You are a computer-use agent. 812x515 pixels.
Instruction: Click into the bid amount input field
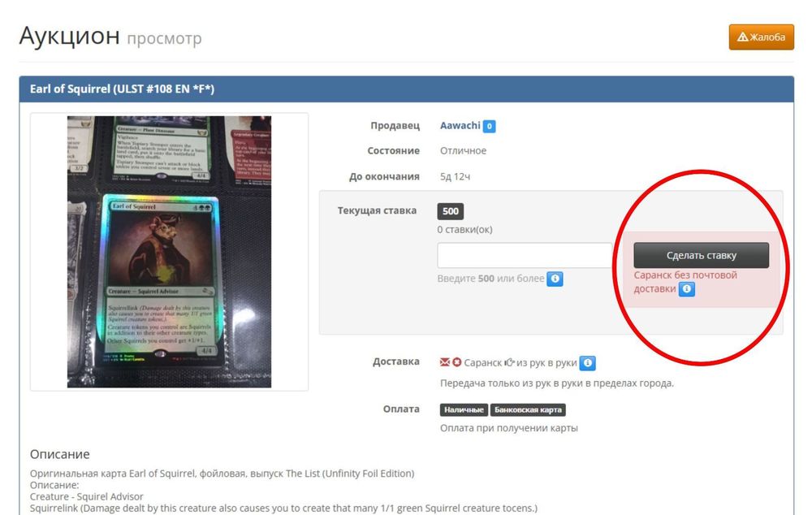click(525, 255)
